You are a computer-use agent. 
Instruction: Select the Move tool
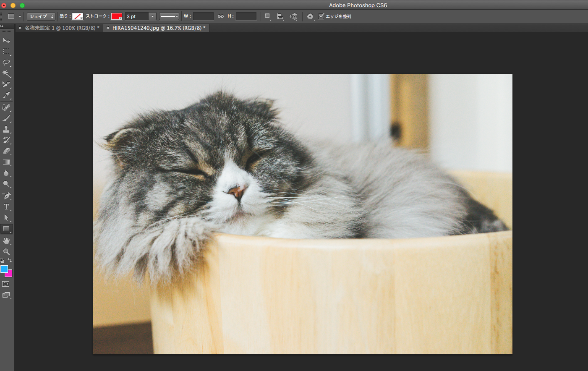point(6,41)
